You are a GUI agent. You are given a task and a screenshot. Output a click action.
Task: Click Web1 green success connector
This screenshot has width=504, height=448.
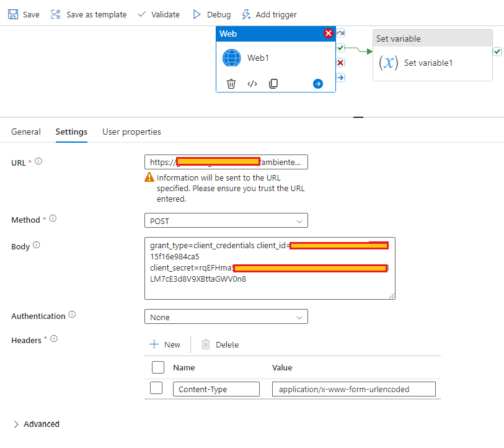pos(341,48)
